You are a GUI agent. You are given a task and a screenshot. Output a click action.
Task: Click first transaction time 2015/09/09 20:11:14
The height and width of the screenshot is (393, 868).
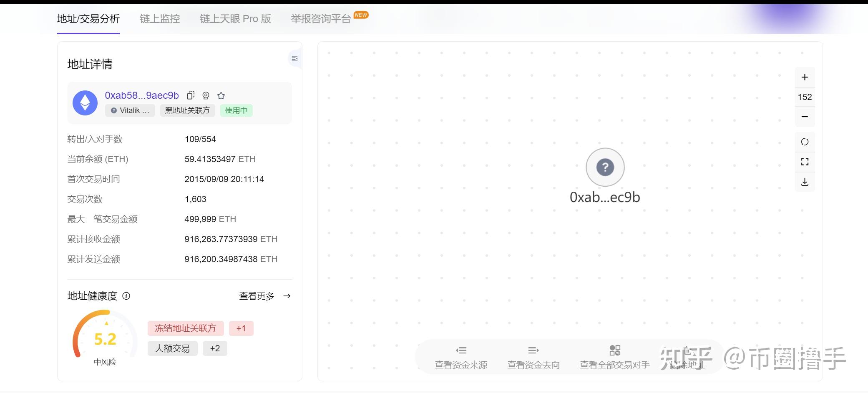(224, 179)
